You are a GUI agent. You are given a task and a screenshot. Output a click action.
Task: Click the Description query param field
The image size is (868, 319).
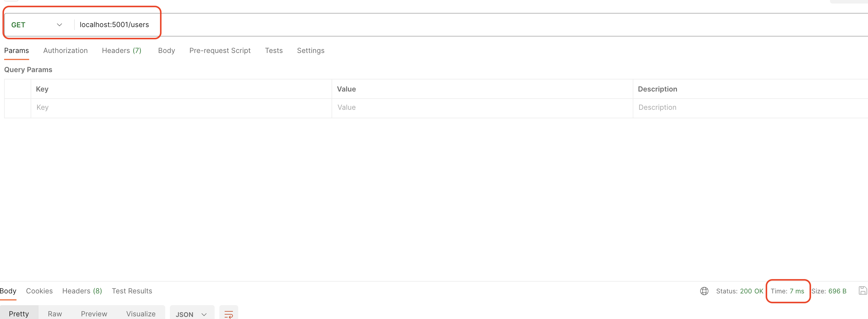pyautogui.click(x=750, y=107)
